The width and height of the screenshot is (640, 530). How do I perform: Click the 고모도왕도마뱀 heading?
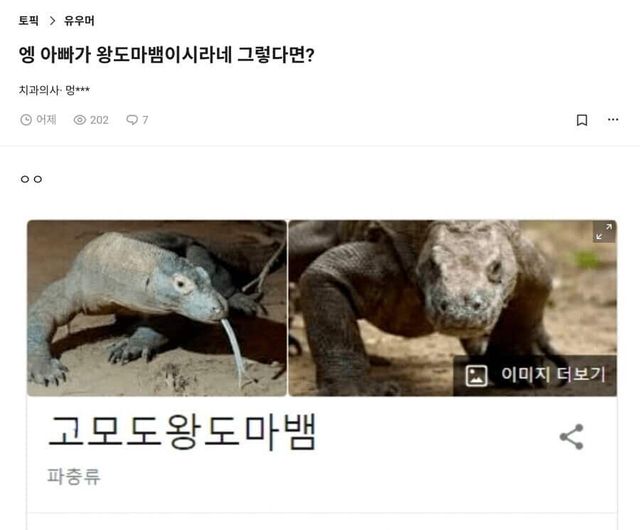(x=182, y=432)
